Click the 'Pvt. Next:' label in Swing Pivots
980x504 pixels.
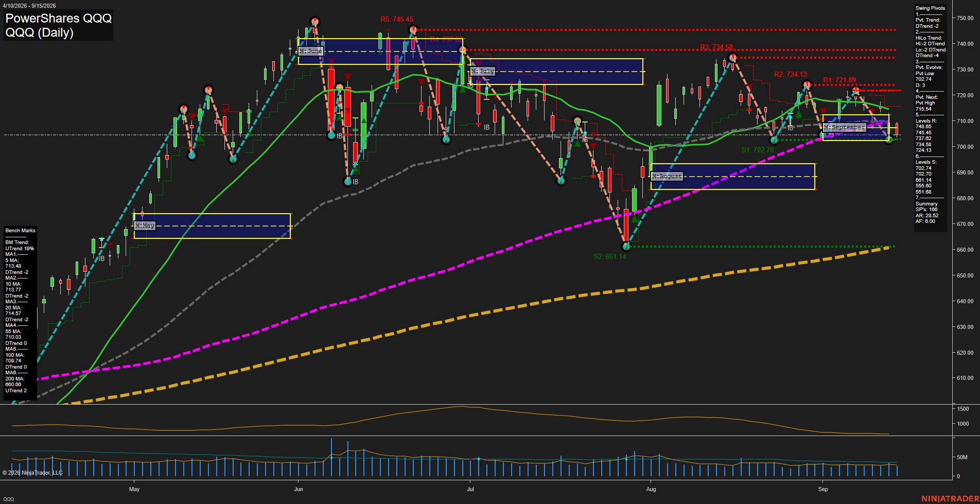coord(926,97)
